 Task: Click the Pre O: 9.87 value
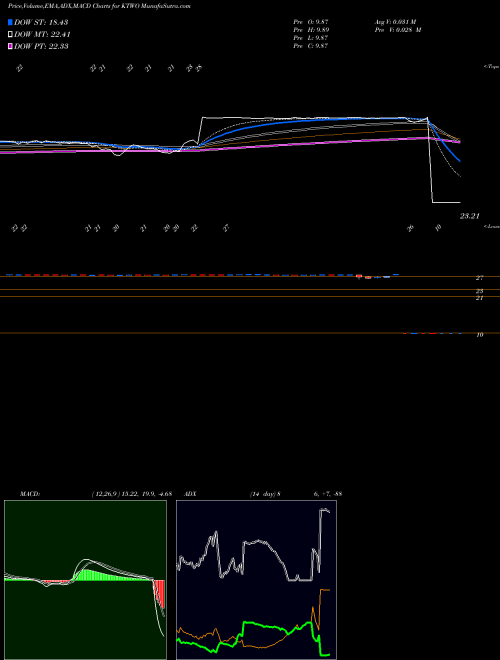click(x=311, y=21)
